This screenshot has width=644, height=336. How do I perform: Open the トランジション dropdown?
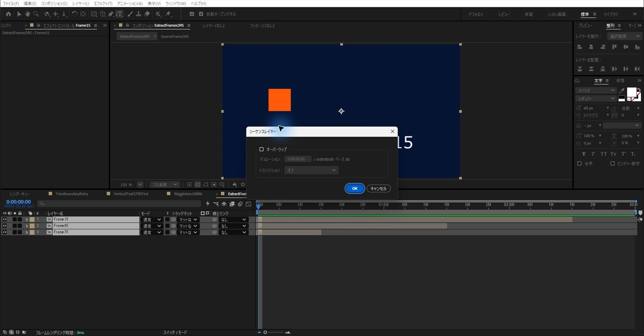[311, 170]
